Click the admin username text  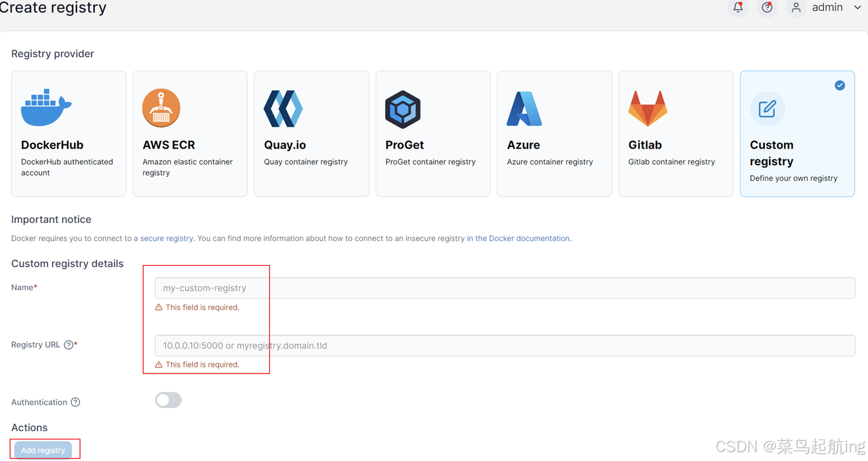(827, 7)
